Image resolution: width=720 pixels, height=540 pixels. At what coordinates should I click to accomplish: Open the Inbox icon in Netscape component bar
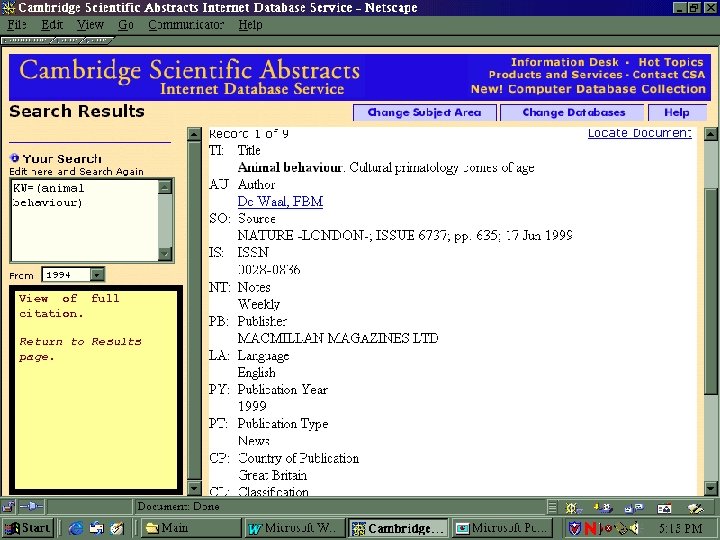point(603,508)
